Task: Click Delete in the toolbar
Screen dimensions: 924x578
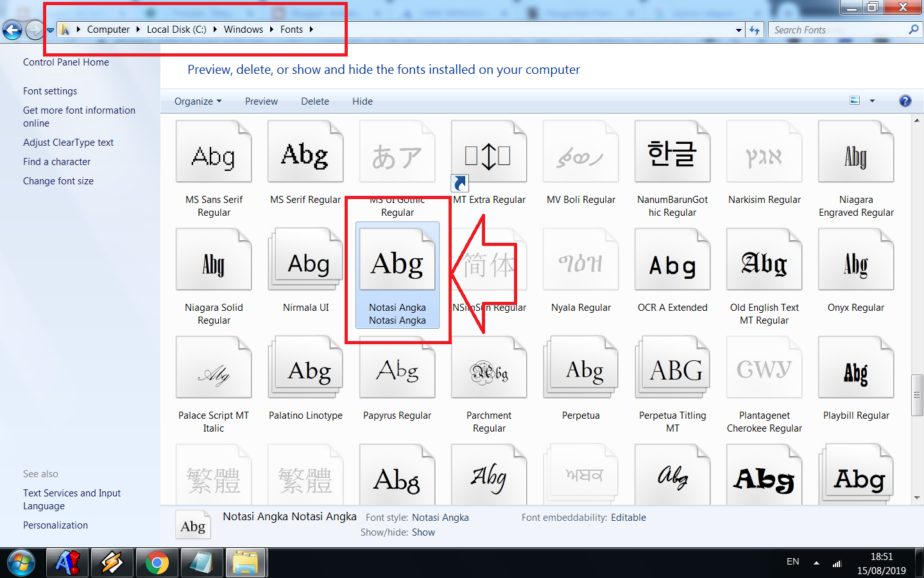Action: coord(315,101)
